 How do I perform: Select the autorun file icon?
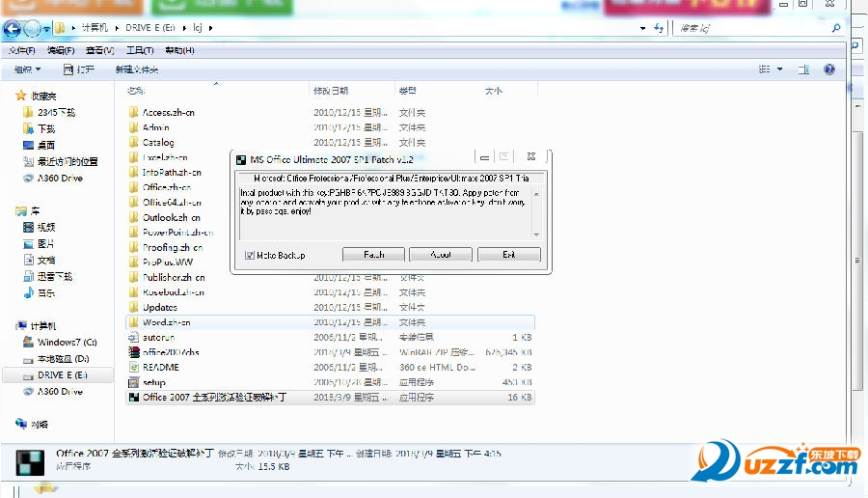(x=133, y=337)
